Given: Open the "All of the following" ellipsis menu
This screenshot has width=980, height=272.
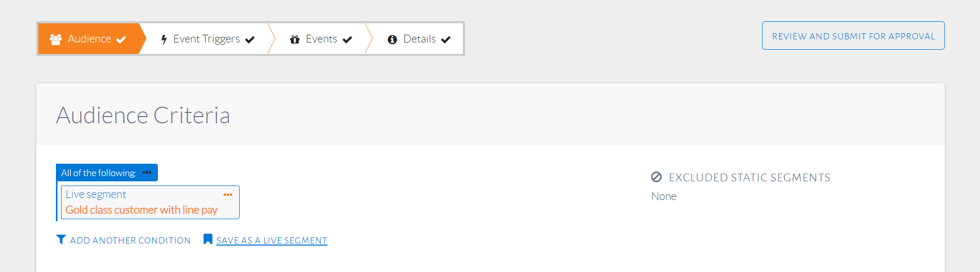Looking at the screenshot, I should click(x=147, y=173).
